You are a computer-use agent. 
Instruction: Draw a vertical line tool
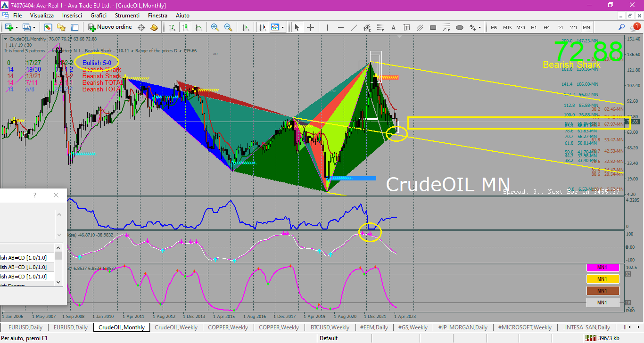click(327, 27)
